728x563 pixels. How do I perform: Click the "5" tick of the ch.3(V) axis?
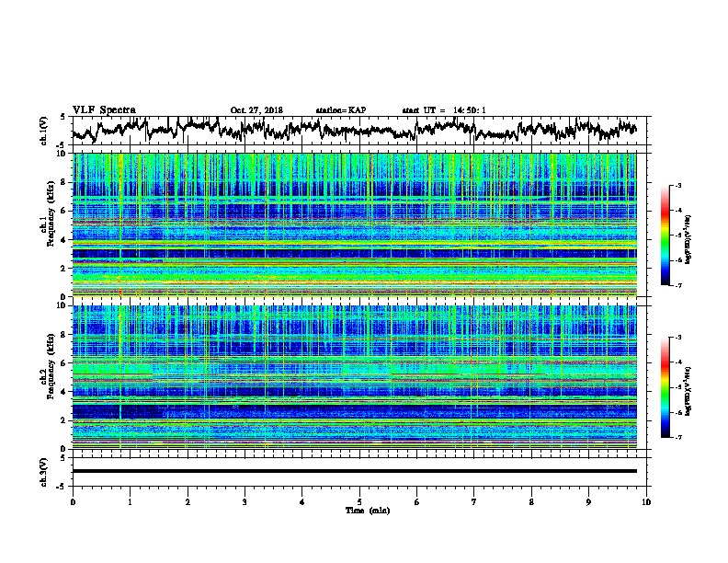pyautogui.click(x=63, y=458)
